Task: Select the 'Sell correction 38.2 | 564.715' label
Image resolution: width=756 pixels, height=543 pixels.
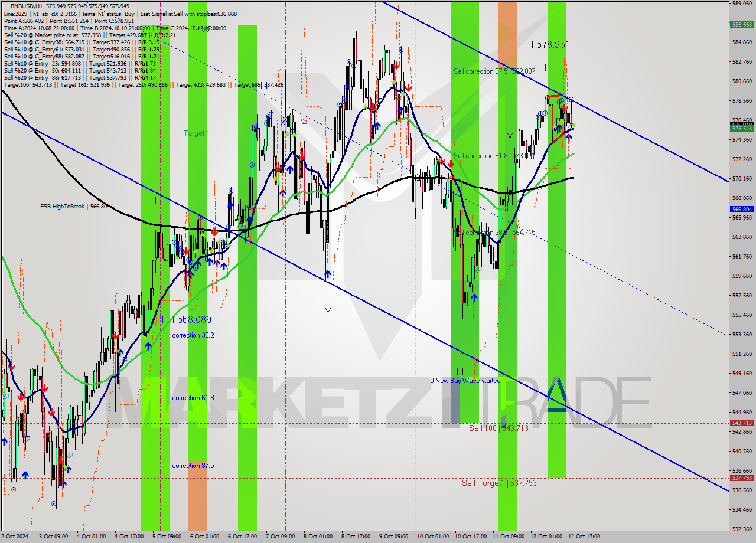Action: pos(494,233)
